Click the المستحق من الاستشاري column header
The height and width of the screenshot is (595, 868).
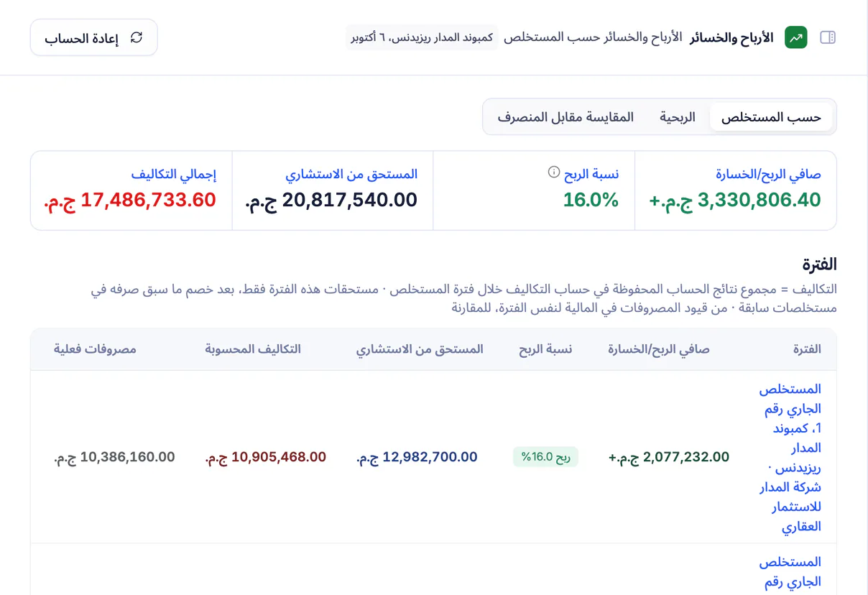pos(420,349)
